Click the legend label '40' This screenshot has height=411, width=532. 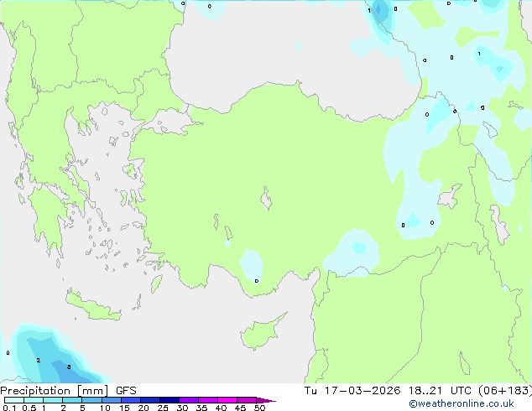click(x=221, y=408)
